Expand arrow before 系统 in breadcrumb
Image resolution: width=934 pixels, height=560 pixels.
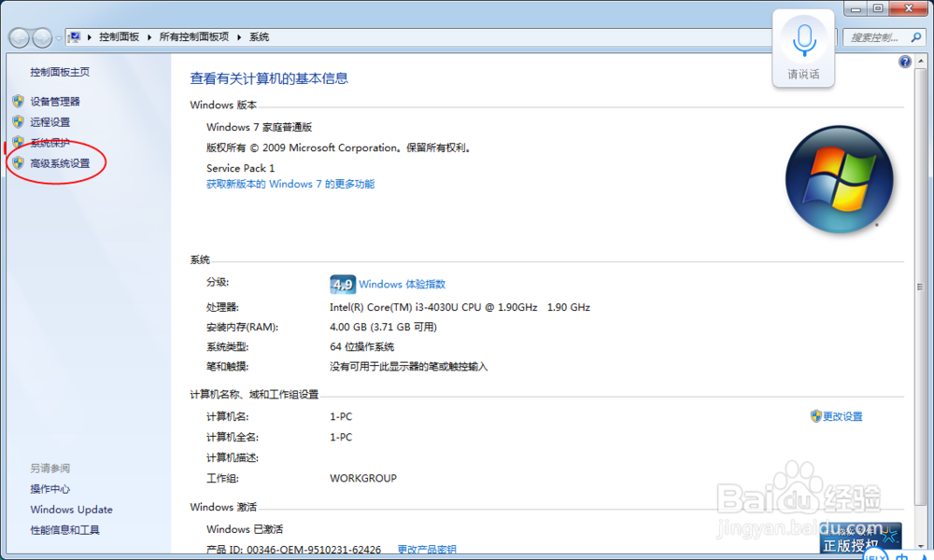coord(239,37)
